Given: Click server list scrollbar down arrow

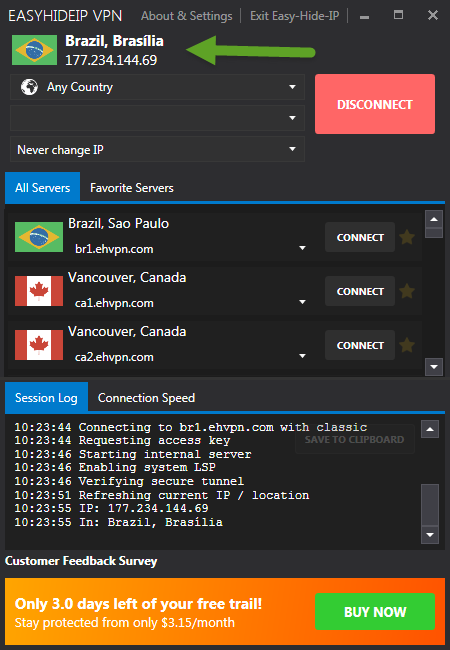Looking at the screenshot, I should pyautogui.click(x=434, y=367).
